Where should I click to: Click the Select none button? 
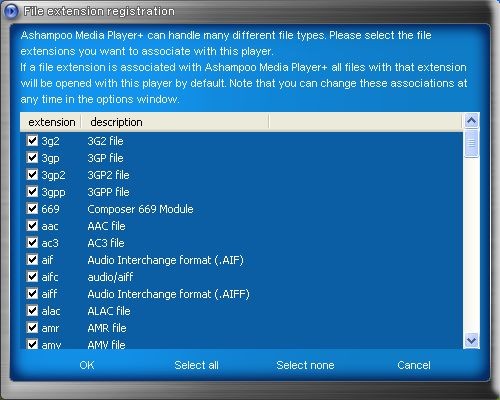[x=305, y=365]
